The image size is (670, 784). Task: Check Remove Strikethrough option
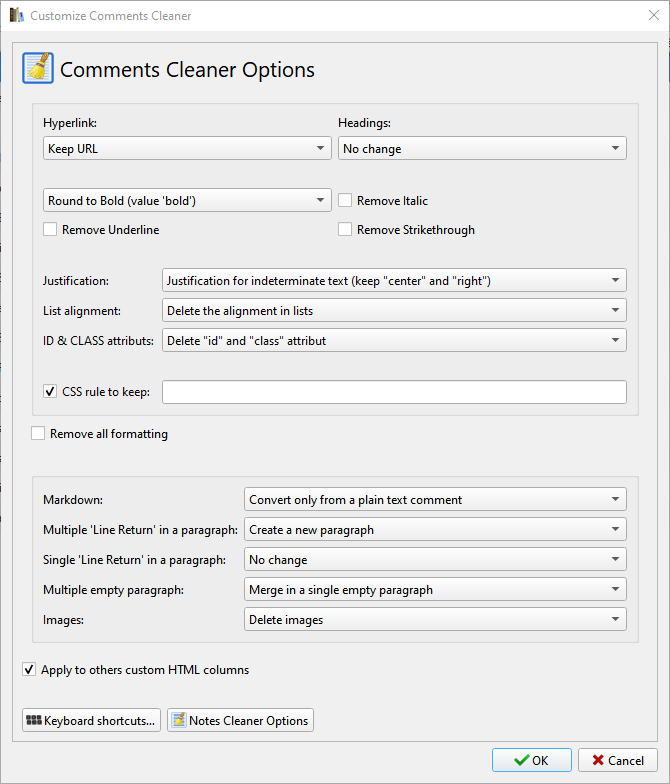[x=345, y=230]
